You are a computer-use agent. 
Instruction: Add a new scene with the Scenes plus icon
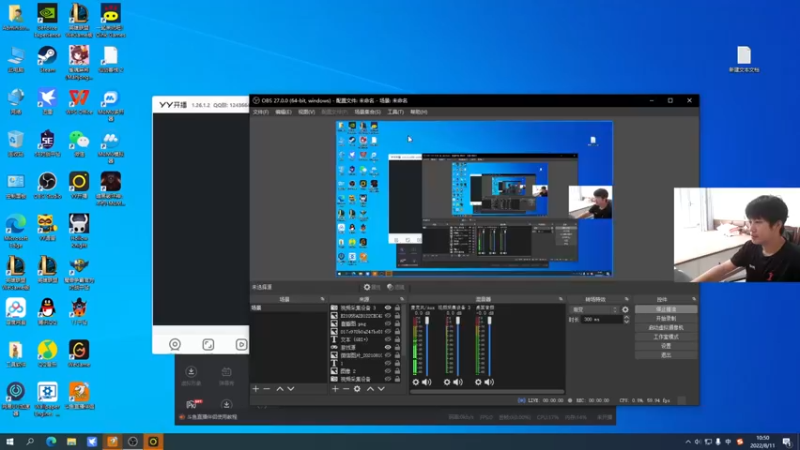click(x=256, y=389)
